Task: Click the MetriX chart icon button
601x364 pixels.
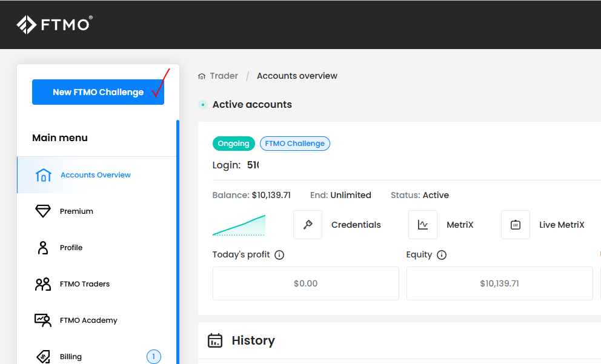Action: (423, 225)
